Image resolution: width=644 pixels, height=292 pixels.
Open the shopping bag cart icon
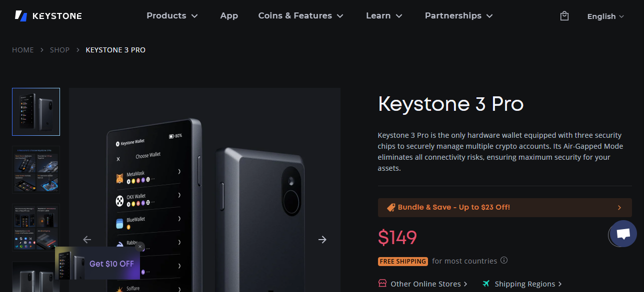point(564,15)
